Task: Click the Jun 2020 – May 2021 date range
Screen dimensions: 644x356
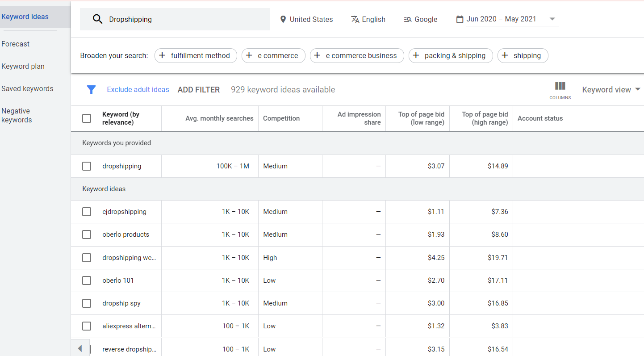Action: 501,19
